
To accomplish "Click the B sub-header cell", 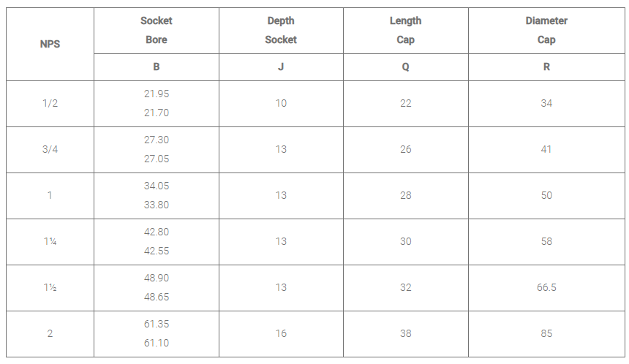I will [x=157, y=67].
